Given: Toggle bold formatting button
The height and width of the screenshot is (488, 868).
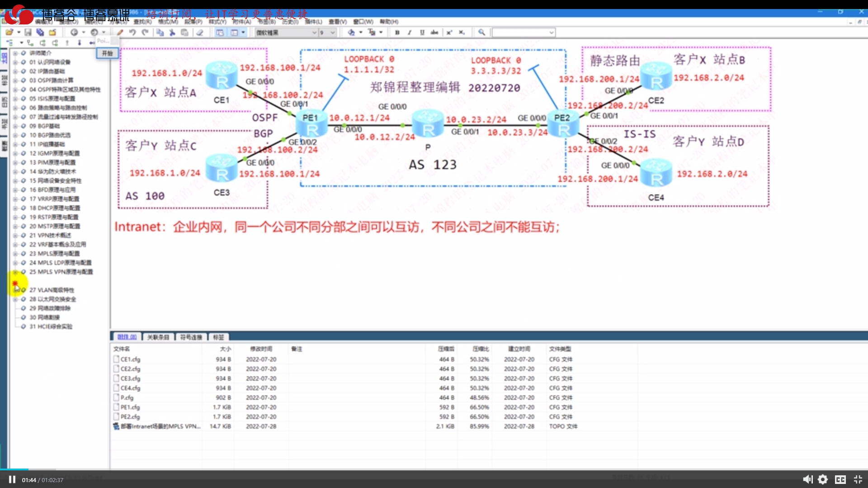Looking at the screenshot, I should tap(397, 32).
